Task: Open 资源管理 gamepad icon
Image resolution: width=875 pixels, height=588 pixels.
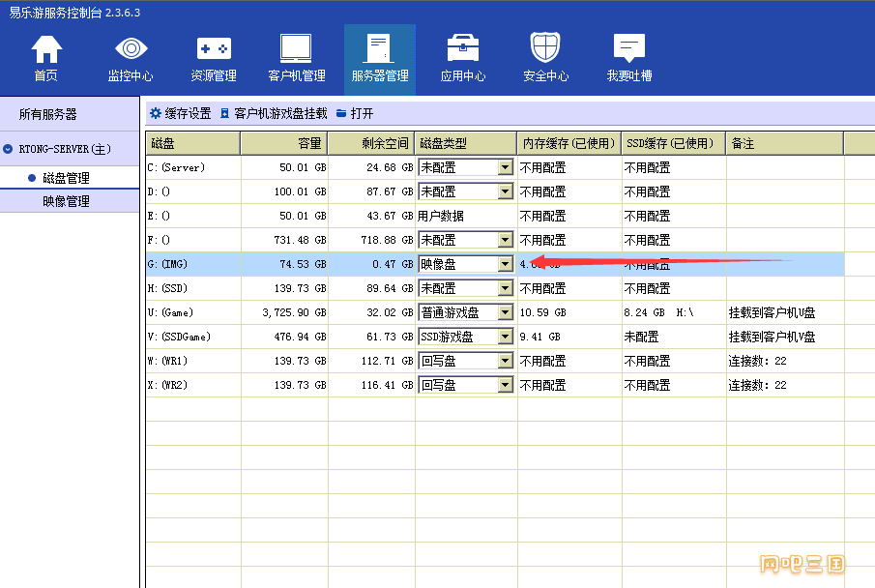Action: [x=214, y=48]
